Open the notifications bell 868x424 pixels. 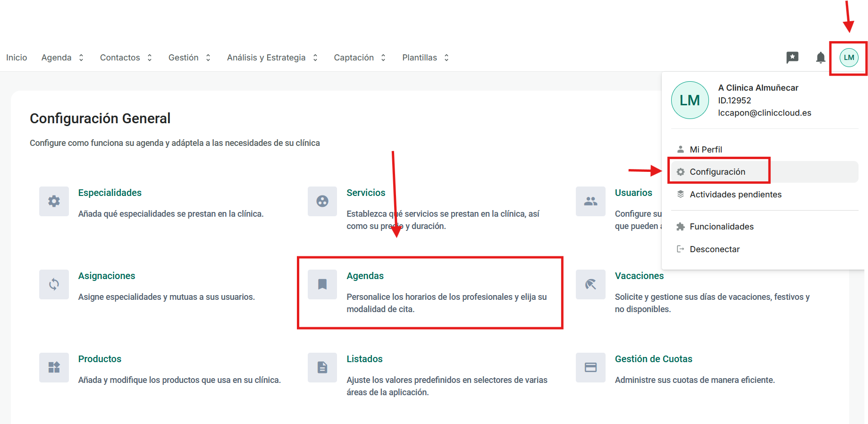tap(820, 58)
